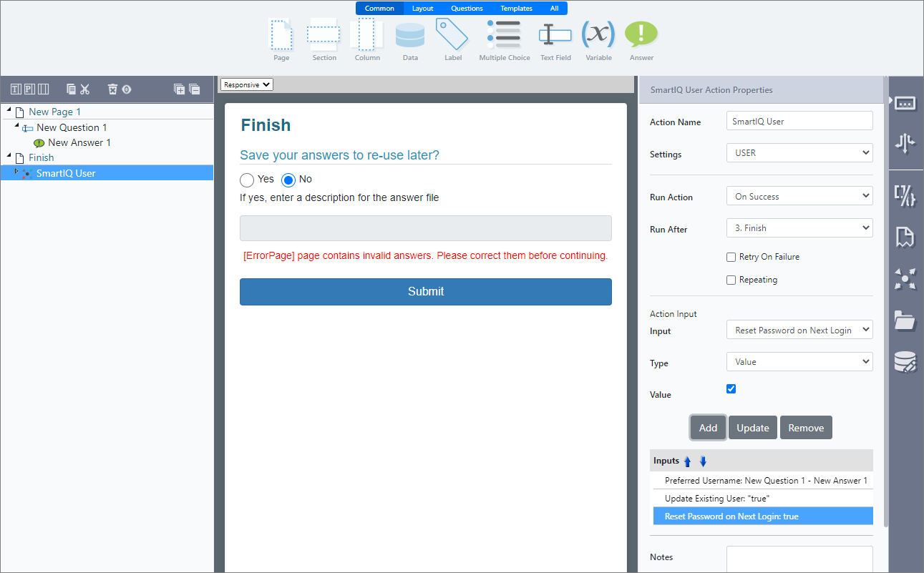Select the Label element

[x=452, y=39]
